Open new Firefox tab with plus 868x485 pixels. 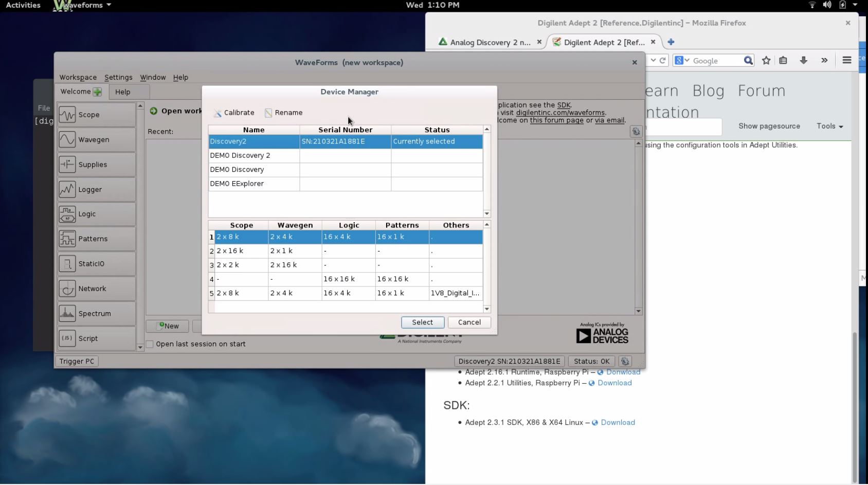(x=671, y=42)
